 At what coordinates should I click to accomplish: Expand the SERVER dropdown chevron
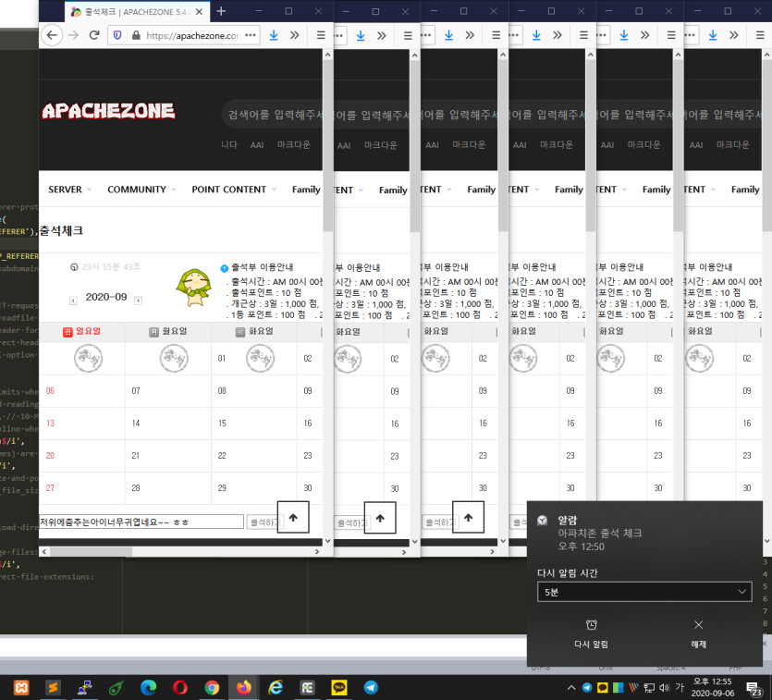click(89, 190)
